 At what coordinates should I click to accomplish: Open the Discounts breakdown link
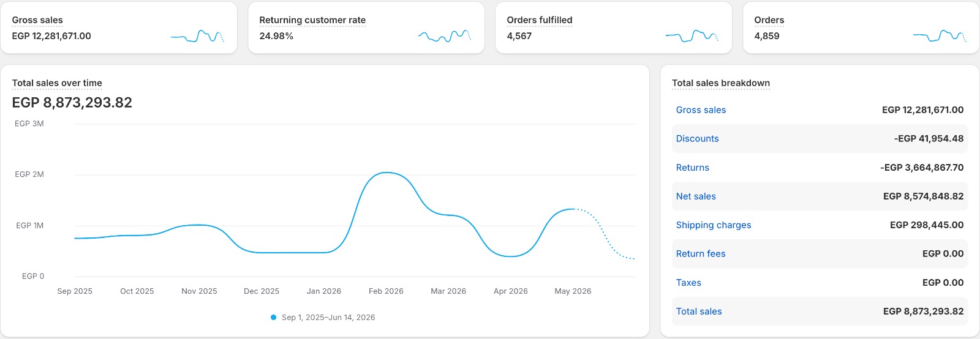click(x=697, y=139)
